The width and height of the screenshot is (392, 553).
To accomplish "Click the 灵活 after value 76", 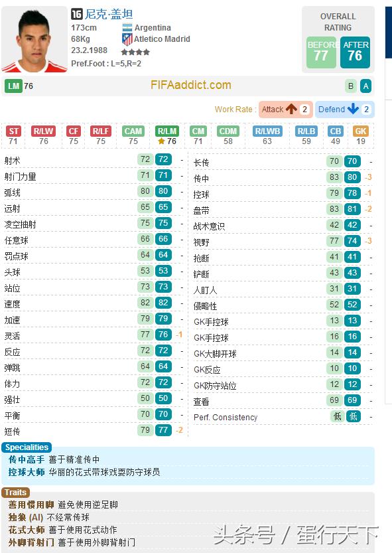I will coord(163,335).
